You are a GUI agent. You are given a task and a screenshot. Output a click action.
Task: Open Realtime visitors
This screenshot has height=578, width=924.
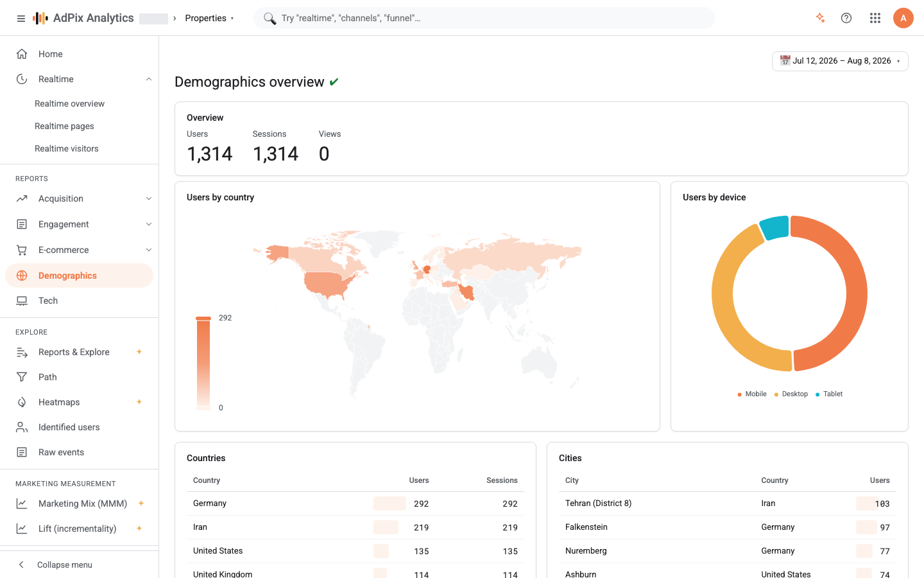click(67, 148)
